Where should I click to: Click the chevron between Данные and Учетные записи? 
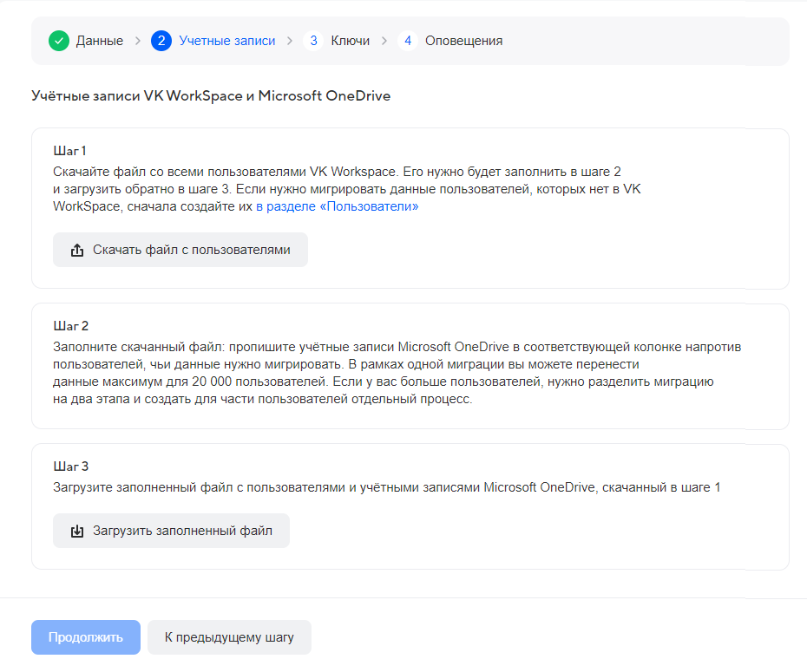137,41
